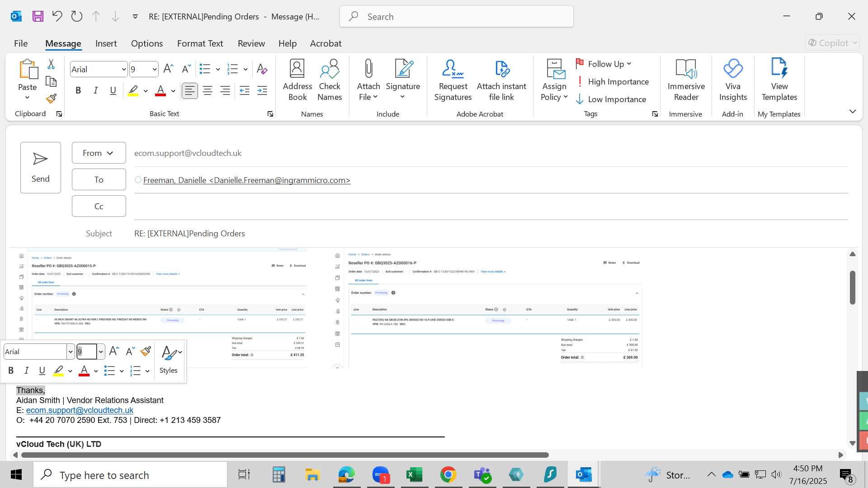This screenshot has width=868, height=488.
Task: Activate ribbon Format Painter brush
Action: click(51, 99)
